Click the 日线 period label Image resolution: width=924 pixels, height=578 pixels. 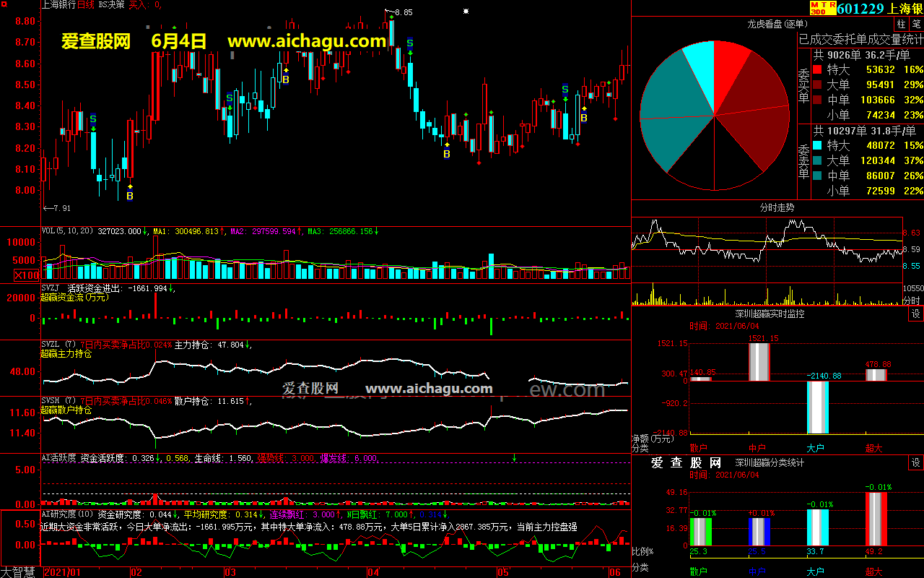86,4
